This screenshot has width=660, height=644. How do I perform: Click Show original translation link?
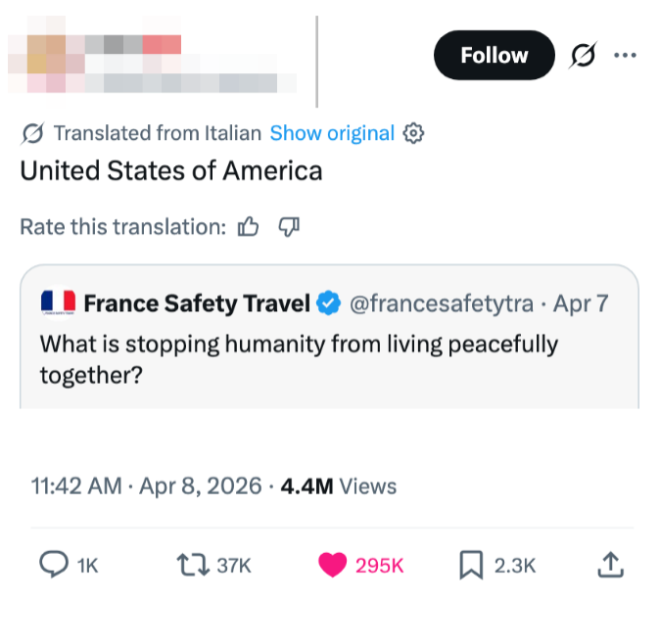pyautogui.click(x=332, y=133)
